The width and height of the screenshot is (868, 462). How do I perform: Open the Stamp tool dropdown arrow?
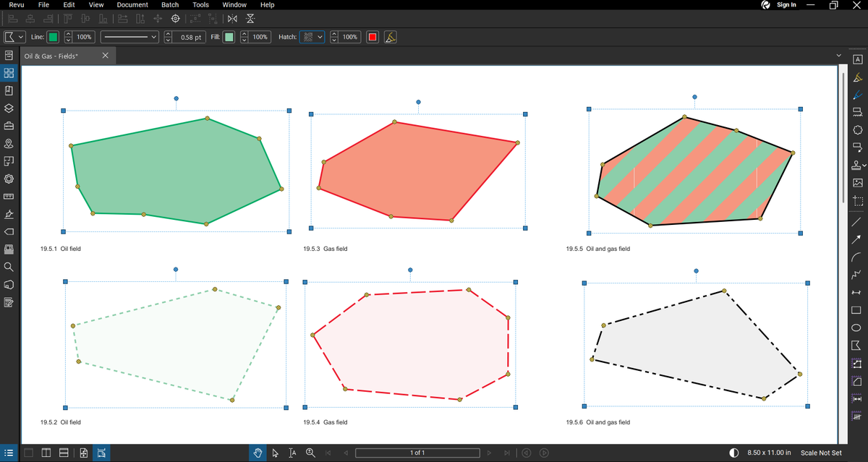(x=864, y=166)
